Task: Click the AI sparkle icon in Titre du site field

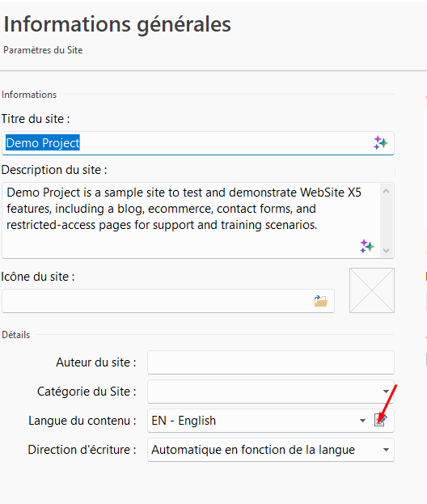Action: point(381,142)
